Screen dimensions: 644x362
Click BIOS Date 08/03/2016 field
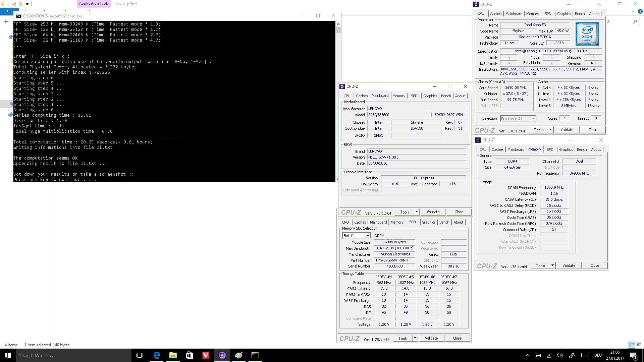[417, 163]
